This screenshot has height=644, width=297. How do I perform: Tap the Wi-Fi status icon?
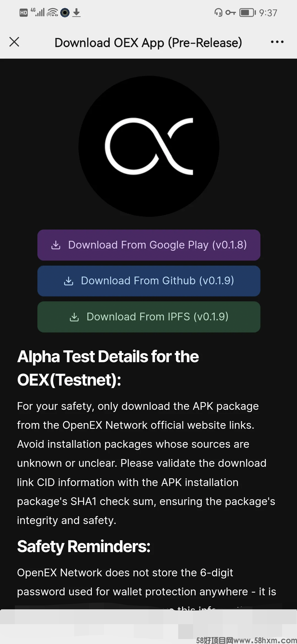click(52, 13)
